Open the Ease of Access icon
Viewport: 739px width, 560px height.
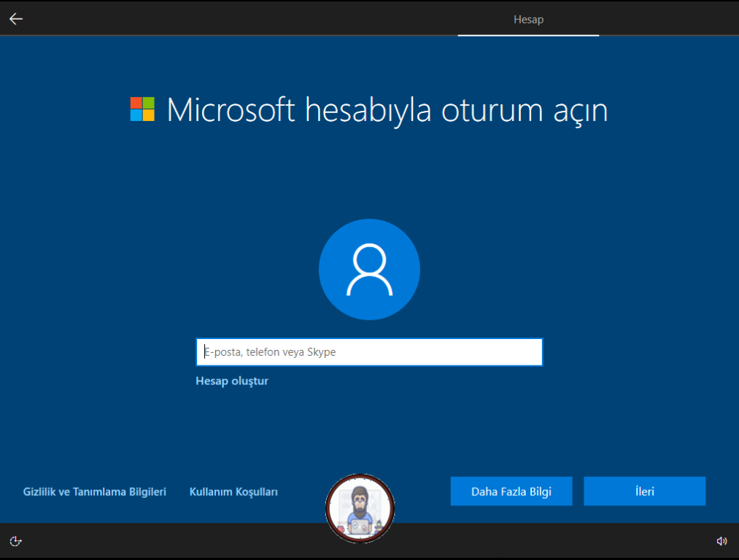(15, 541)
